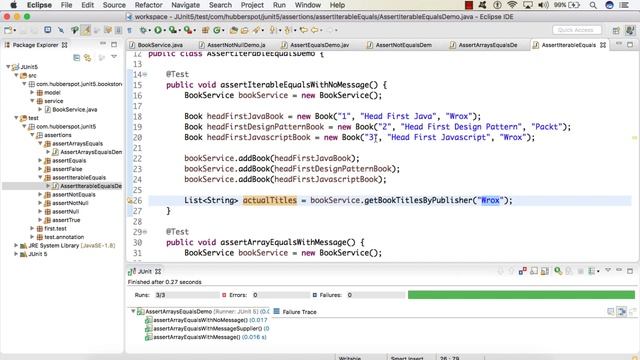This screenshot has height=360, width=640.
Task: Toggle Link with Editor in Package Explorer
Action: click(x=88, y=58)
